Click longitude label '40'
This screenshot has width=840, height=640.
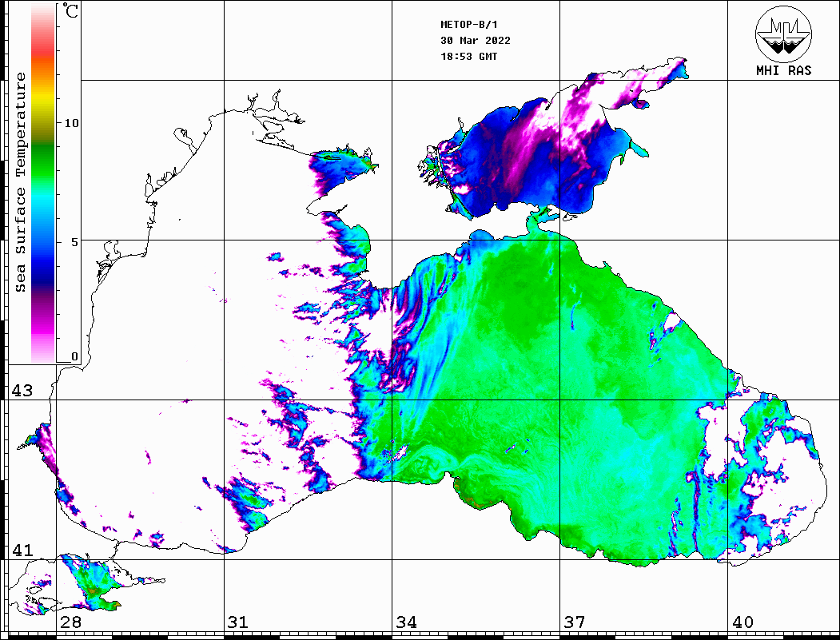[x=742, y=622]
